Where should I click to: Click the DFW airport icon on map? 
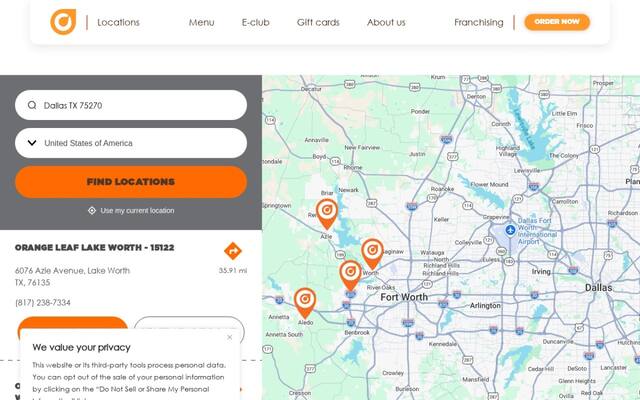point(510,230)
